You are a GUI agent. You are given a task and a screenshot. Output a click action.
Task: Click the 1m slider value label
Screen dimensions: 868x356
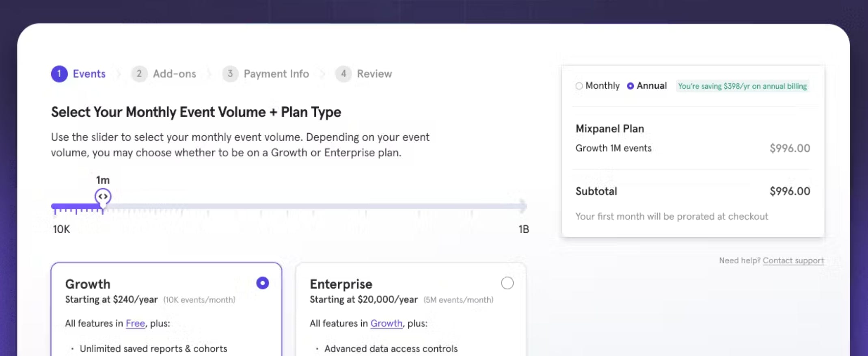coord(103,180)
